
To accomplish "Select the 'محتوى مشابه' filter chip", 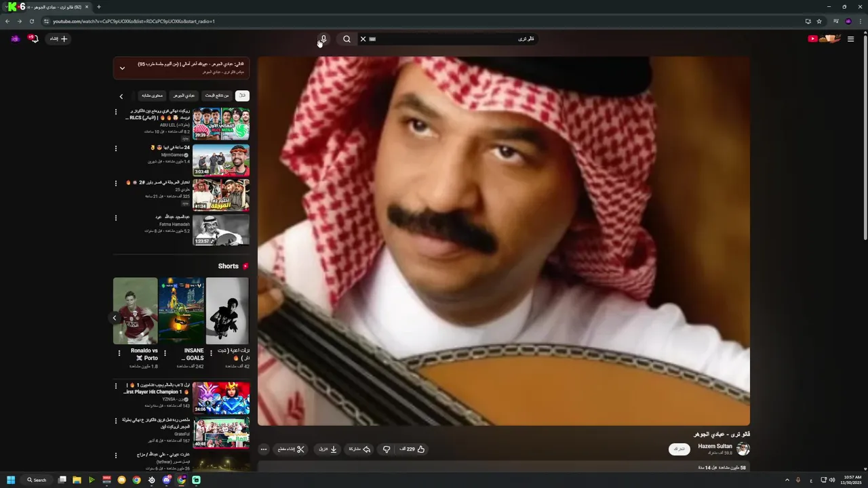I will [152, 96].
